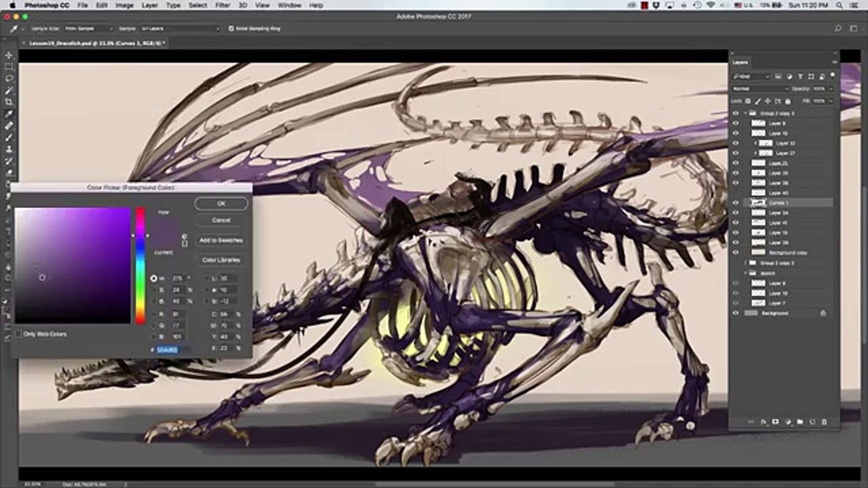The width and height of the screenshot is (868, 488).
Task: Enable Only Web Colors checkbox
Action: (18, 334)
